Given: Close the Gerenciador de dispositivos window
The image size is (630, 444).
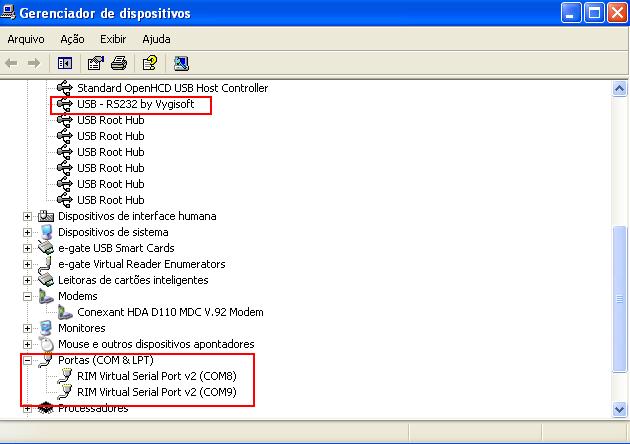Looking at the screenshot, I should tap(617, 13).
